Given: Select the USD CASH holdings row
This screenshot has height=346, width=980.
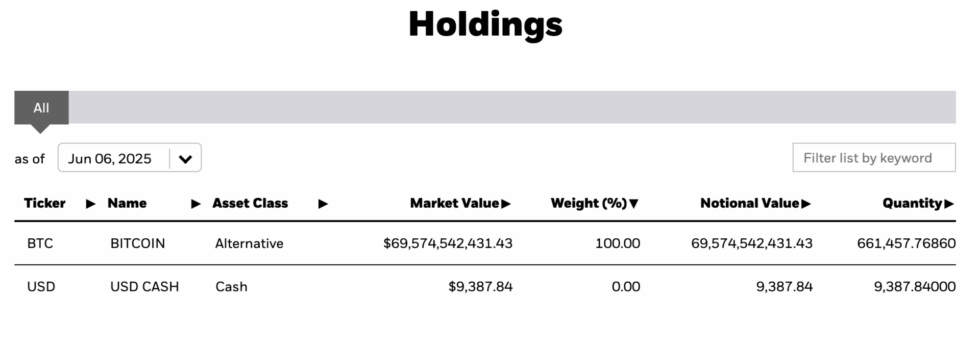Looking at the screenshot, I should [485, 287].
